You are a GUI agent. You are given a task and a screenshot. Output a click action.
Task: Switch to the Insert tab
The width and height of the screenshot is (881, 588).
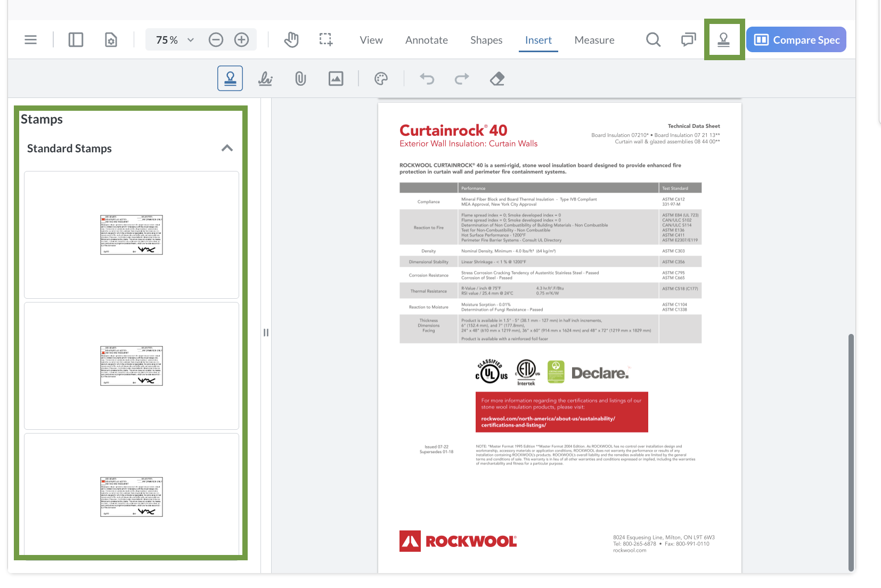[x=539, y=40]
